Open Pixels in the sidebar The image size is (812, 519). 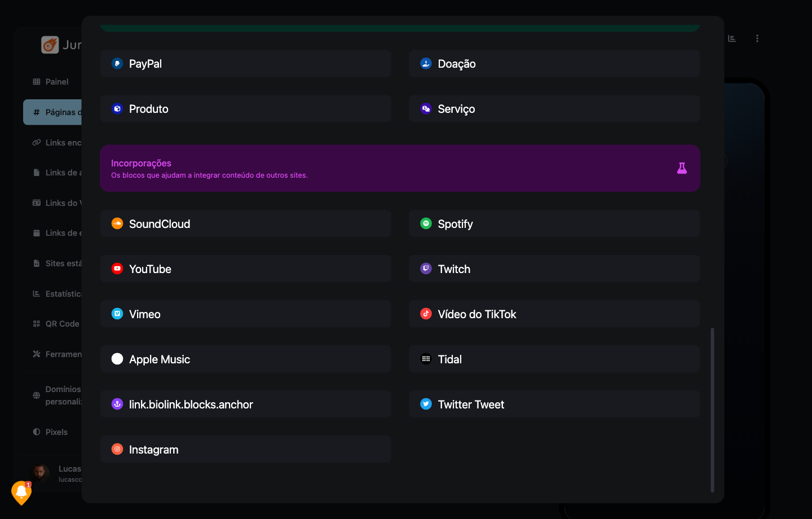click(52, 432)
